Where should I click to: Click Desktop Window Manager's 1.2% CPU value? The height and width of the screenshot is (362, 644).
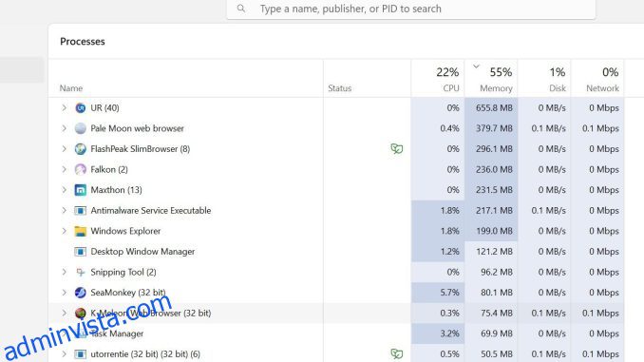point(449,252)
